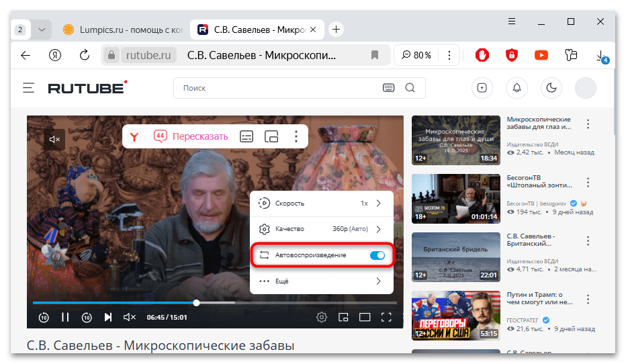Image resolution: width=626 pixels, height=364 pixels.
Task: Open three-dot menu in Yandex overlay
Action: point(296,136)
